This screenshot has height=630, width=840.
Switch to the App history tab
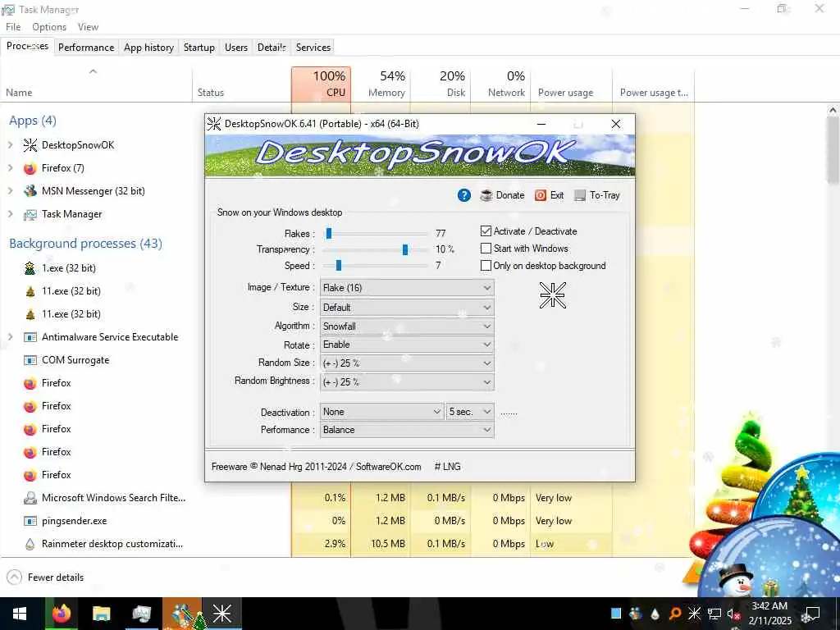(149, 47)
